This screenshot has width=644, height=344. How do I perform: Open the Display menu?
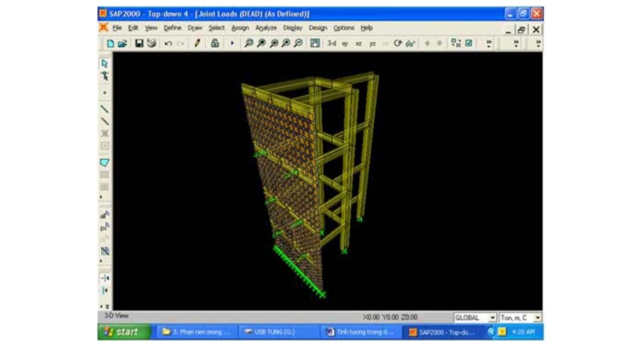[x=293, y=28]
